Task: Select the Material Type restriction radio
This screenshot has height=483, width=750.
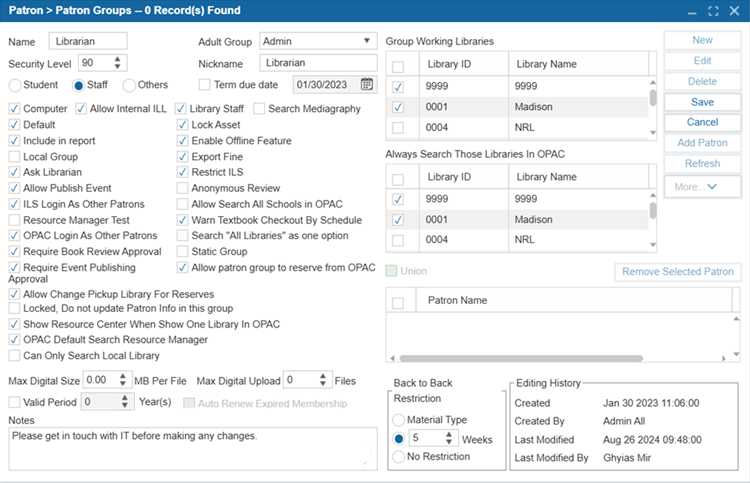Action: [x=398, y=420]
